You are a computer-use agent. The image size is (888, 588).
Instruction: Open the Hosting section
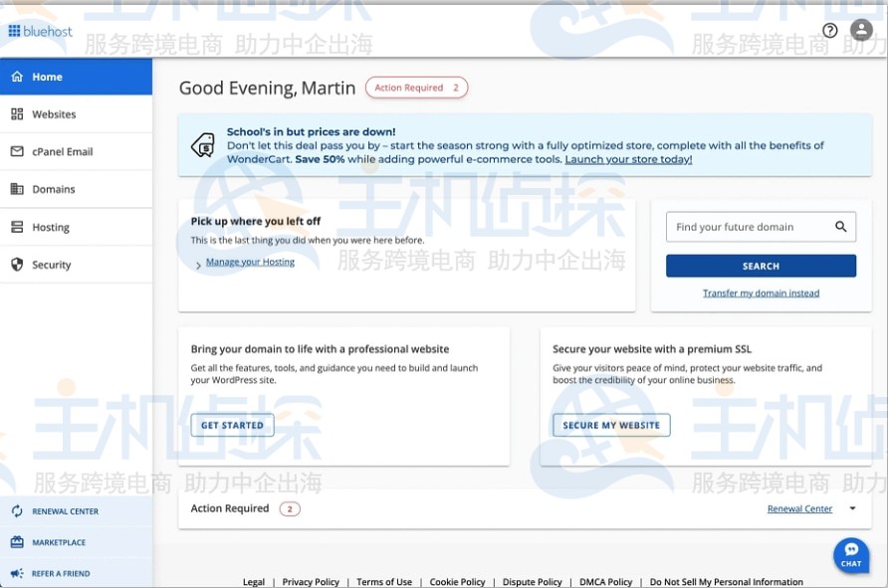point(76,227)
